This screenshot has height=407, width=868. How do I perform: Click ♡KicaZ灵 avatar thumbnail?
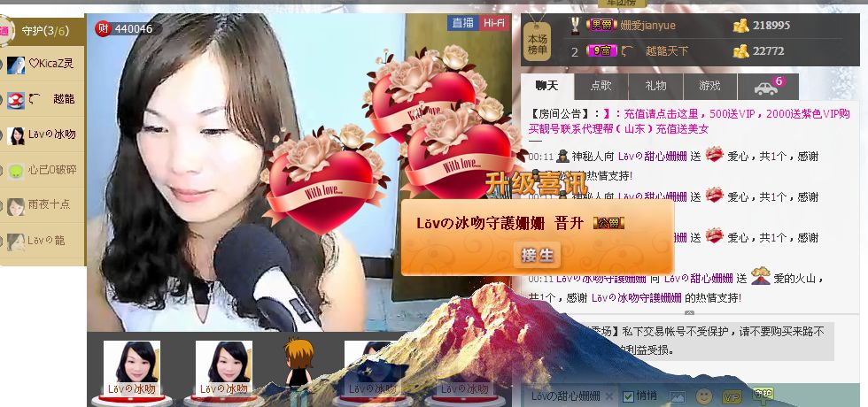(16, 65)
